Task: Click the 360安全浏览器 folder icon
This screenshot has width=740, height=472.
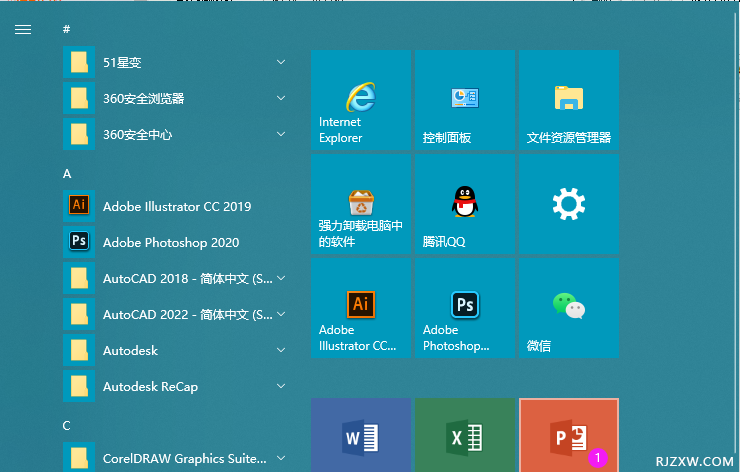Action: pyautogui.click(x=79, y=98)
